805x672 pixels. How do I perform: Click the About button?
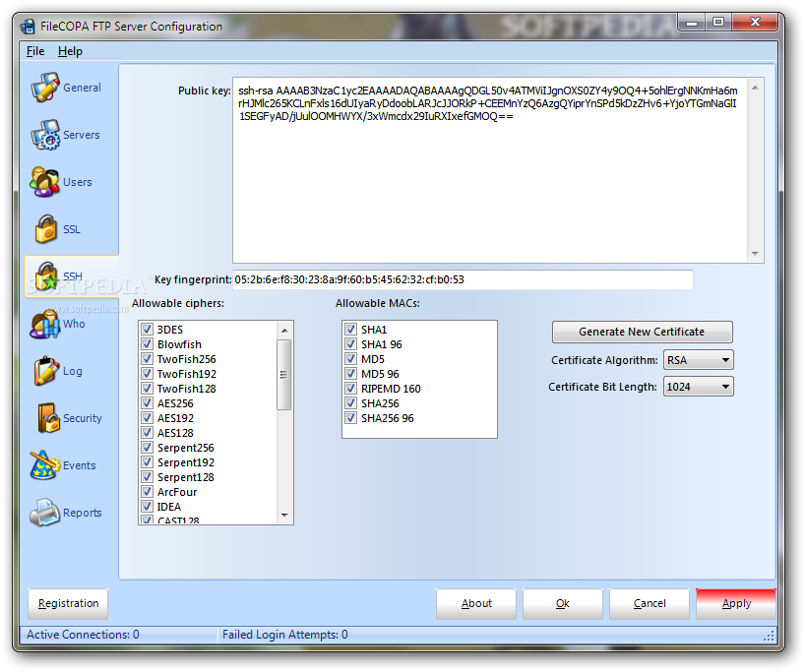coord(476,603)
